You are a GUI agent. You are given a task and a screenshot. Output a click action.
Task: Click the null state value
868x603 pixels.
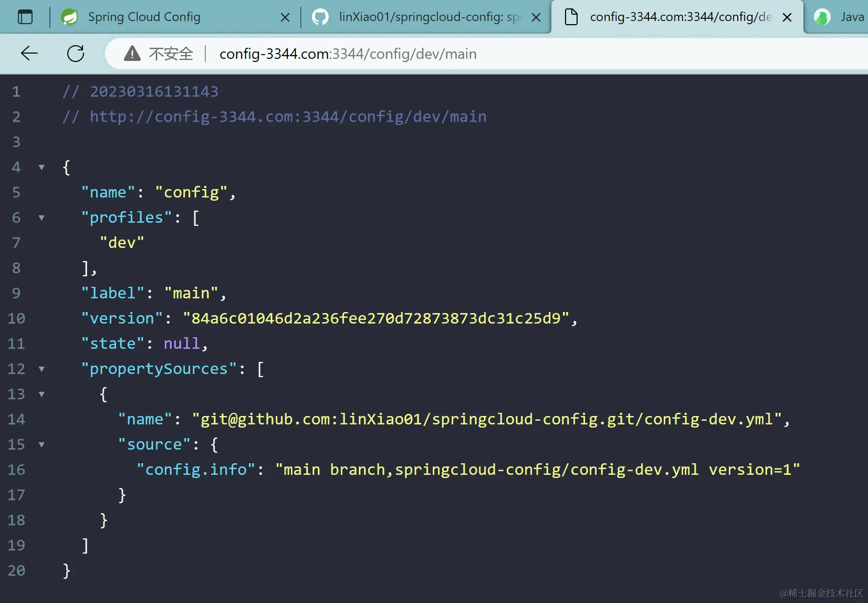(182, 344)
